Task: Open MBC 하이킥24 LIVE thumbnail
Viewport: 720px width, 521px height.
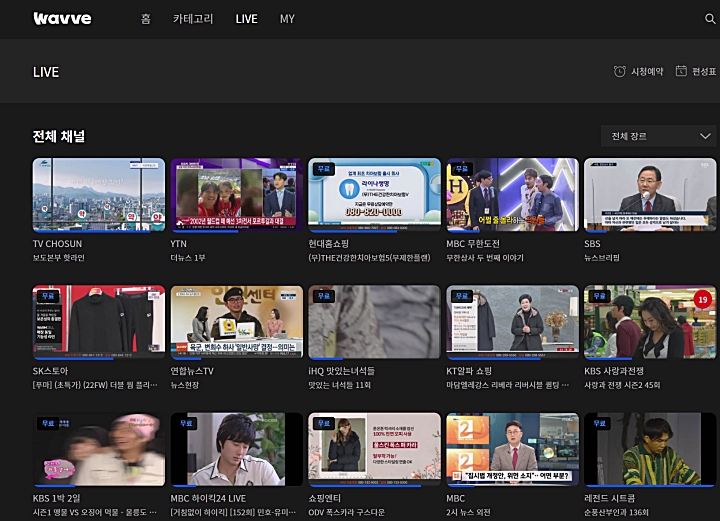Action: tap(236, 449)
